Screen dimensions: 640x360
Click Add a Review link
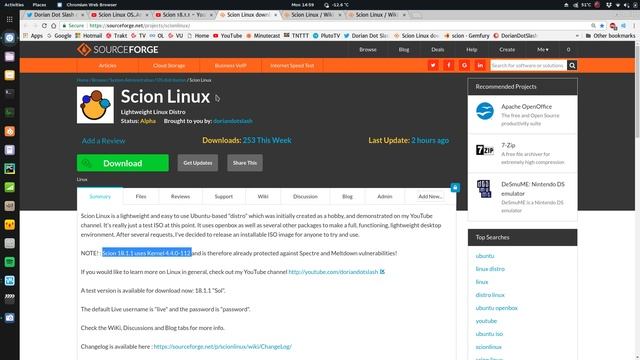click(104, 141)
